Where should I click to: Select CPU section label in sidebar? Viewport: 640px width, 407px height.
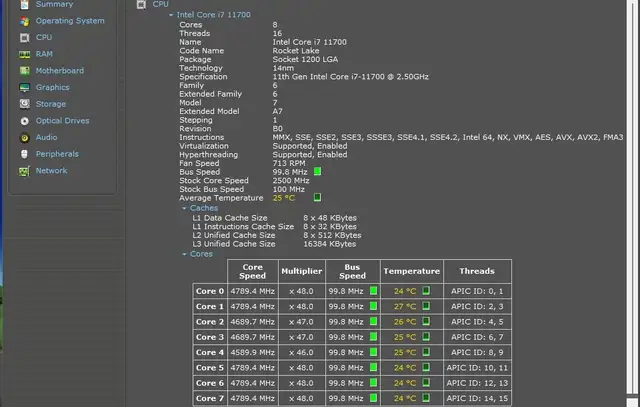44,37
